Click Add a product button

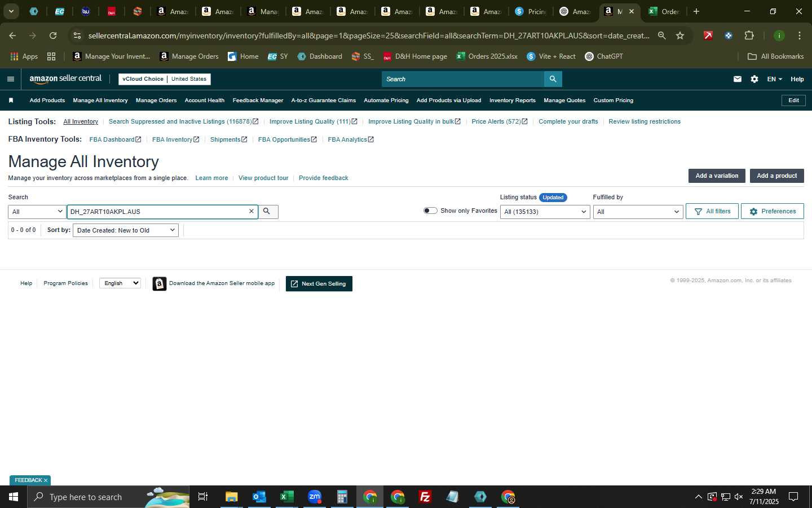pyautogui.click(x=777, y=176)
